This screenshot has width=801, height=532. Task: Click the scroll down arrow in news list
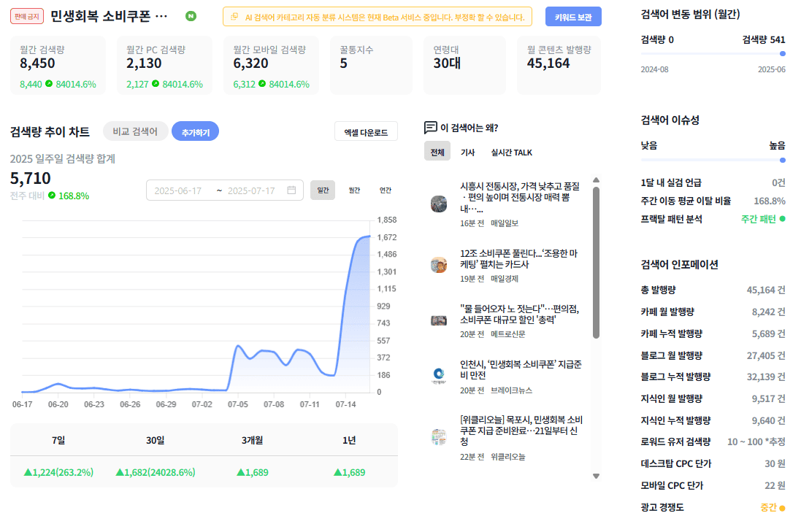tap(596, 476)
